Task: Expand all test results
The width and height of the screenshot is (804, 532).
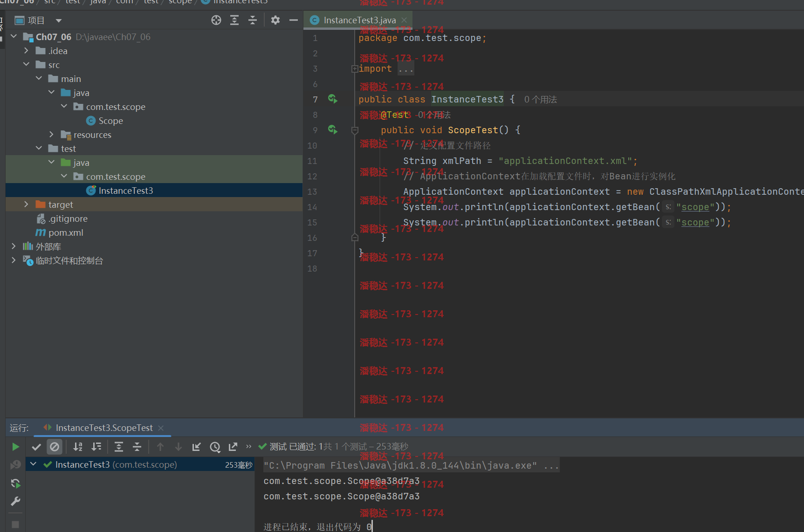Action: pyautogui.click(x=119, y=447)
